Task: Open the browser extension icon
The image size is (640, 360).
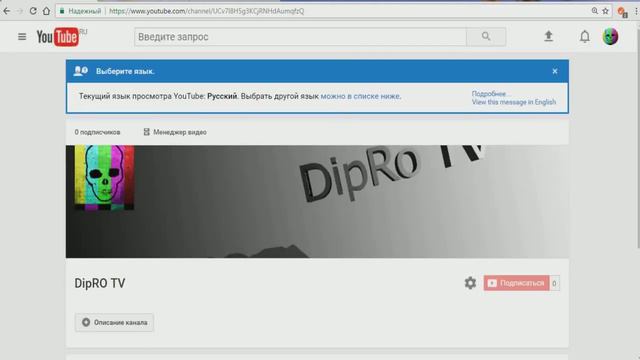Action: tap(622, 12)
